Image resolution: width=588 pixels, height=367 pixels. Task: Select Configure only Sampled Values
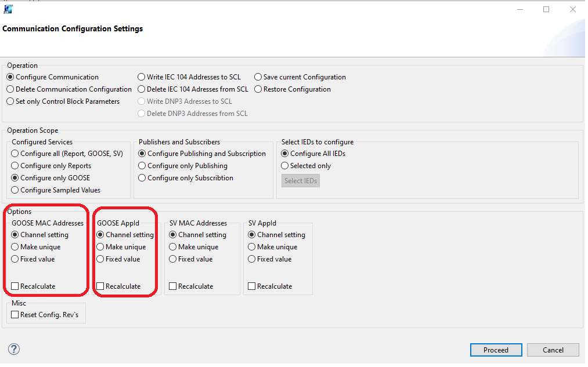click(15, 190)
